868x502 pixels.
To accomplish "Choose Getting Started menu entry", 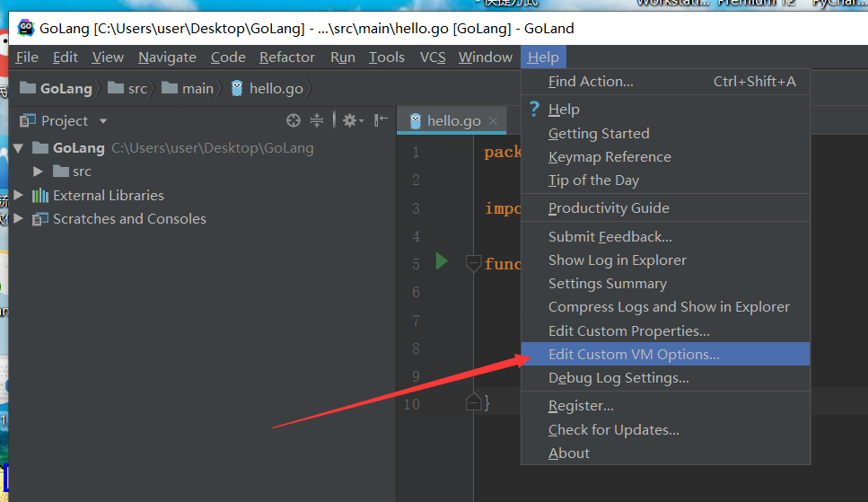I will (665, 134).
